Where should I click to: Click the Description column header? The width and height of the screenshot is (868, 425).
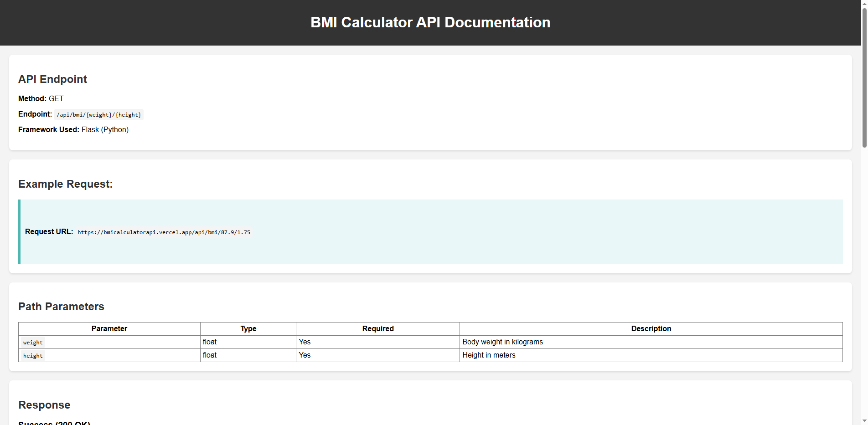651,328
